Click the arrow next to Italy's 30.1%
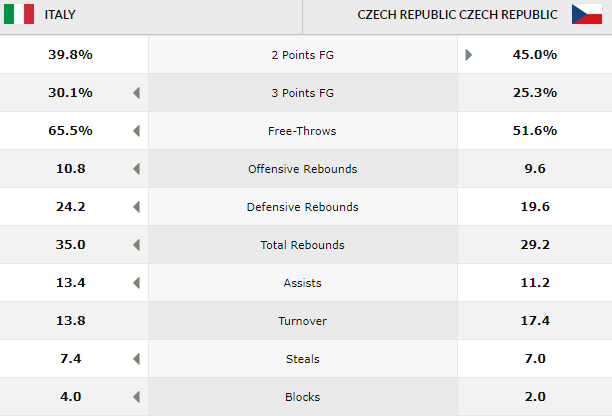This screenshot has width=612, height=416. pyautogui.click(x=136, y=93)
